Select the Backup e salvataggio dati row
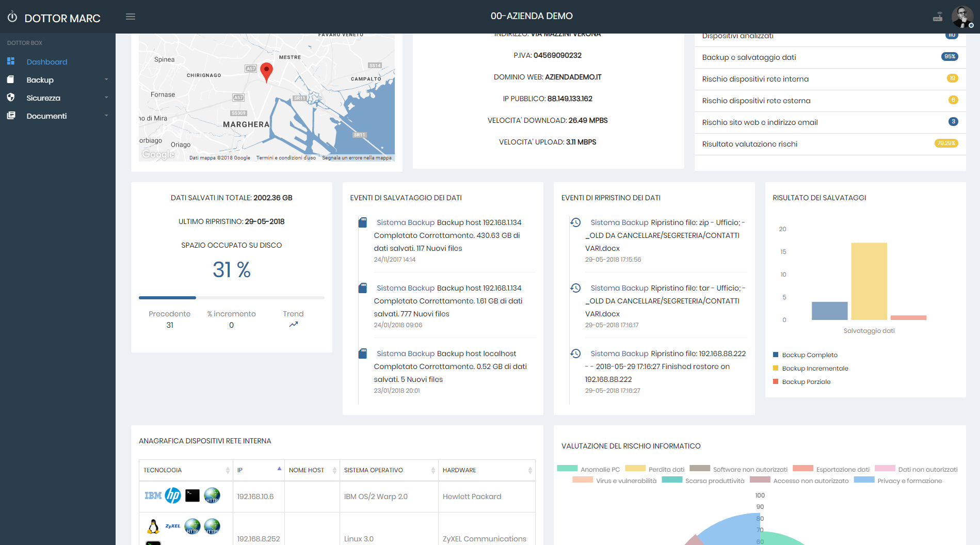The height and width of the screenshot is (545, 980). [830, 57]
